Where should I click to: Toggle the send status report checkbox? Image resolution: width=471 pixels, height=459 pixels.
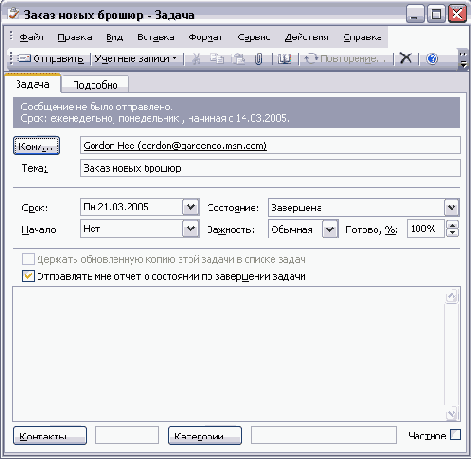pyautogui.click(x=28, y=276)
